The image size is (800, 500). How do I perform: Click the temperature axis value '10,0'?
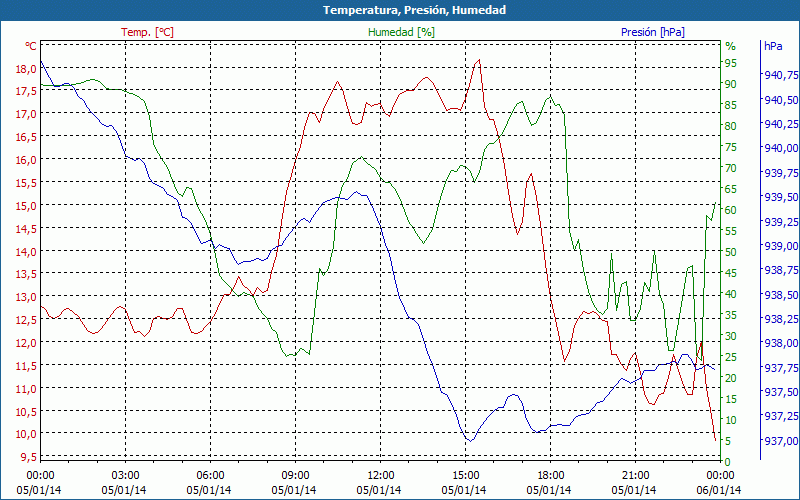(x=27, y=434)
